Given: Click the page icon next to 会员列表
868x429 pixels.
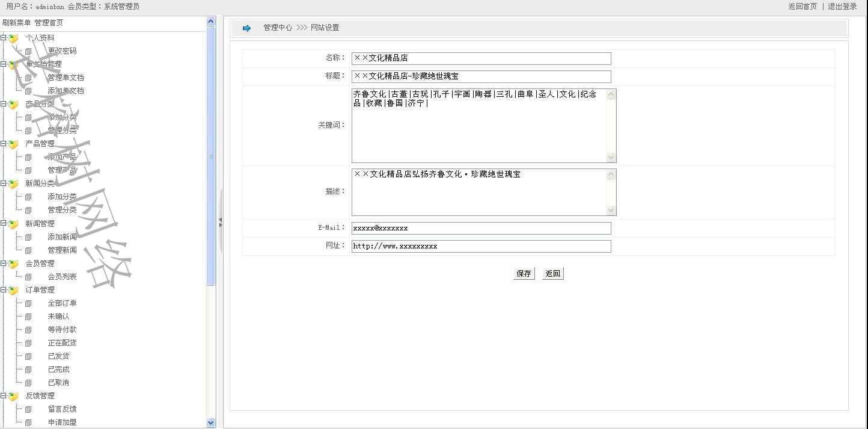Looking at the screenshot, I should [28, 277].
